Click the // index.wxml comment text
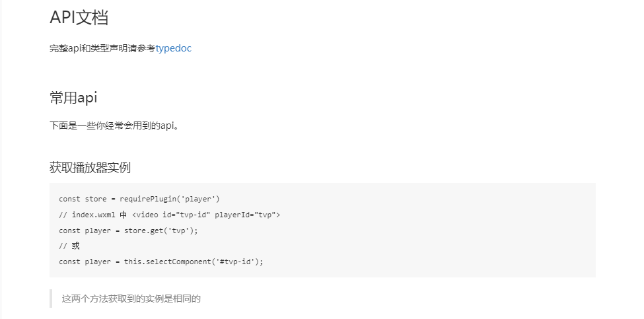The width and height of the screenshot is (644, 319). coord(87,215)
